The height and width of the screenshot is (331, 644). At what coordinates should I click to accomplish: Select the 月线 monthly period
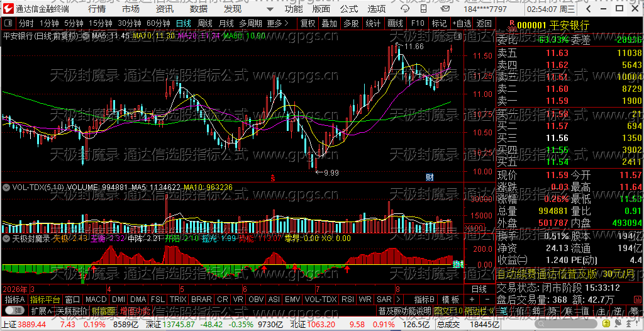tap(226, 23)
